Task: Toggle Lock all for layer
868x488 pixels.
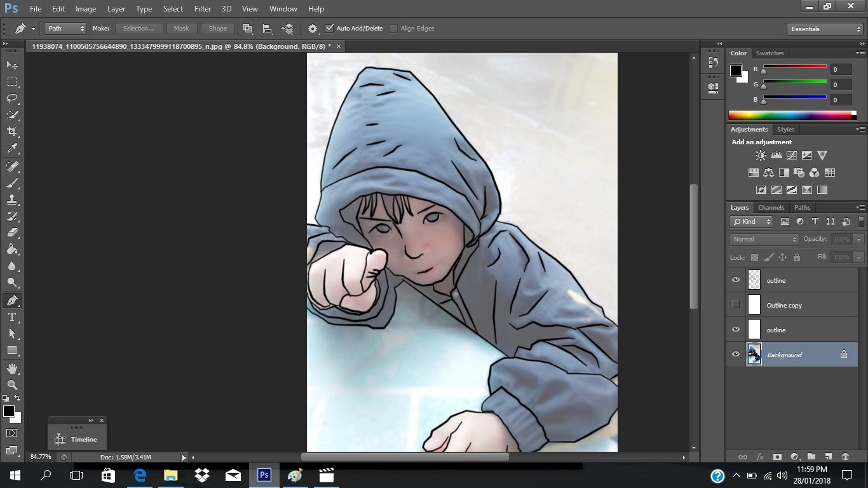Action: tap(797, 257)
